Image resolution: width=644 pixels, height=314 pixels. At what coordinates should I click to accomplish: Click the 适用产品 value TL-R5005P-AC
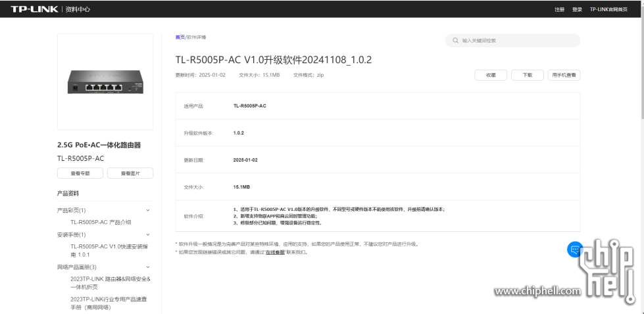click(250, 106)
